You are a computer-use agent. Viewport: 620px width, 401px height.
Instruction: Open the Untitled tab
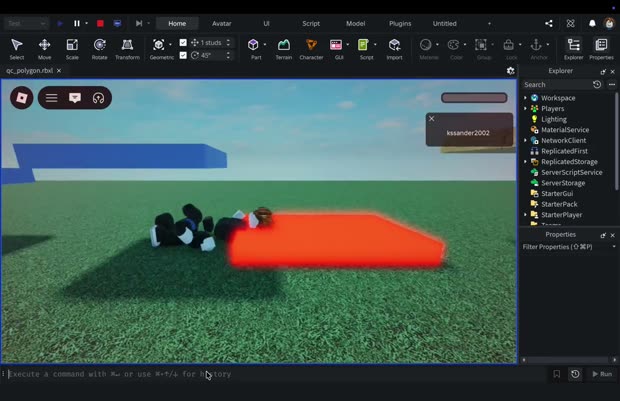tap(444, 23)
